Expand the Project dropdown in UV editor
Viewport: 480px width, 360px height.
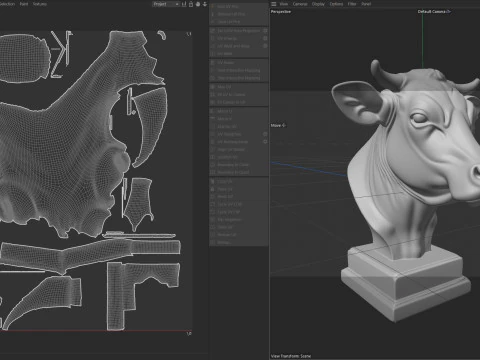[166, 4]
